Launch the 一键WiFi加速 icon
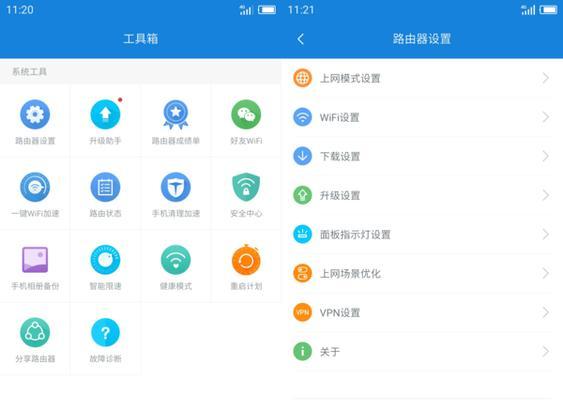 coord(35,187)
